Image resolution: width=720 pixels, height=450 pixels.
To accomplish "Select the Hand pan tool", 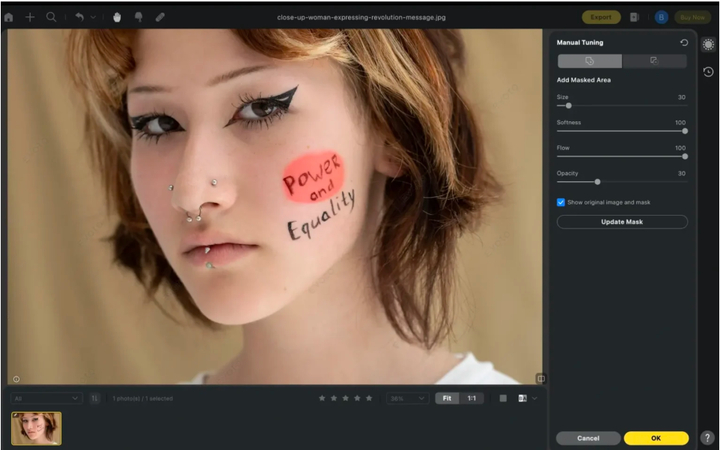I will click(117, 17).
